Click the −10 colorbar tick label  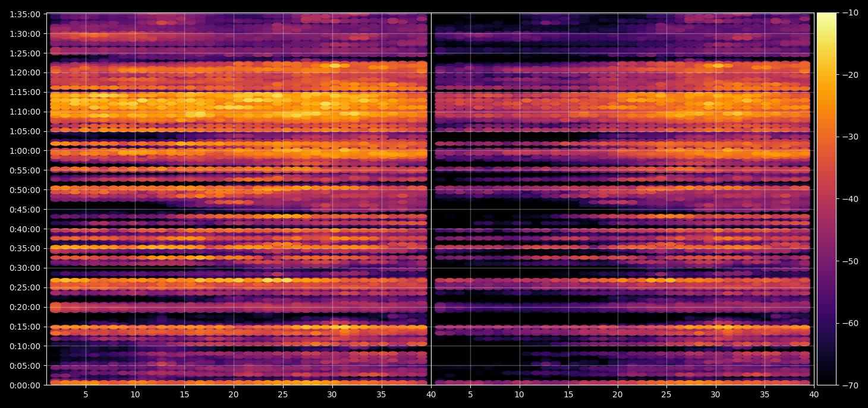849,13
